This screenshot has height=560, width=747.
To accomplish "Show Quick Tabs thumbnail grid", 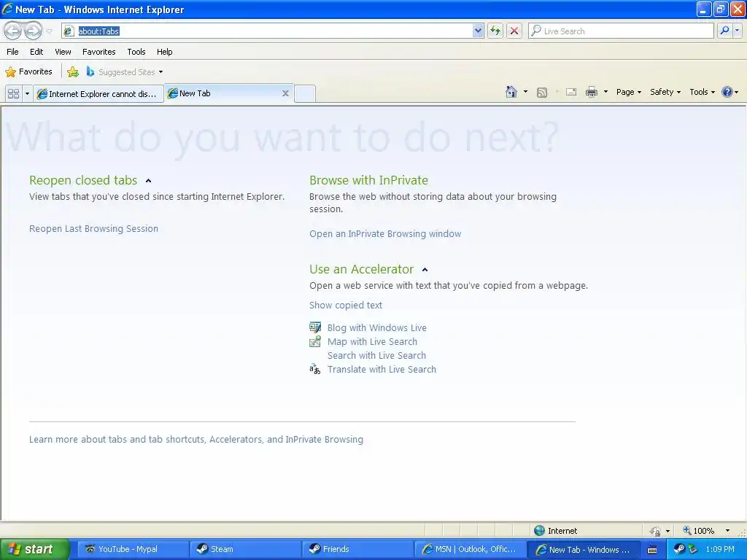I will (14, 93).
